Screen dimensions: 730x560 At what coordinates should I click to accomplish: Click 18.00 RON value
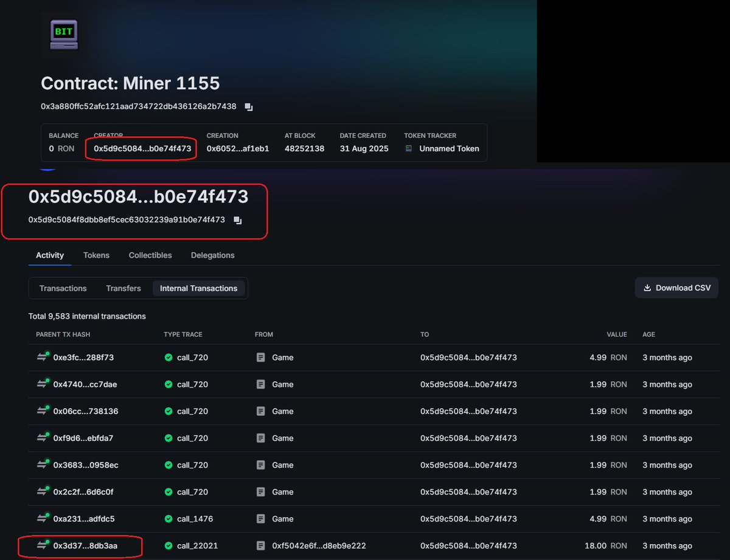click(x=606, y=546)
